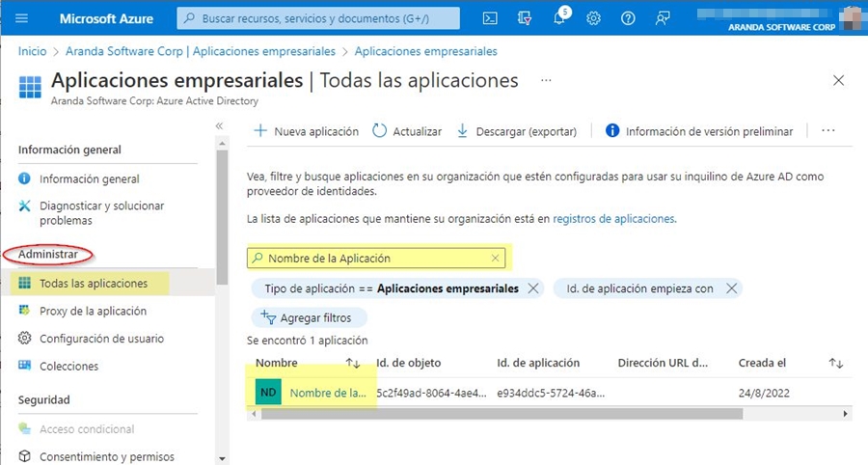This screenshot has width=868, height=465.
Task: Open the toolbar overflow ellipsis menu
Action: [827, 131]
